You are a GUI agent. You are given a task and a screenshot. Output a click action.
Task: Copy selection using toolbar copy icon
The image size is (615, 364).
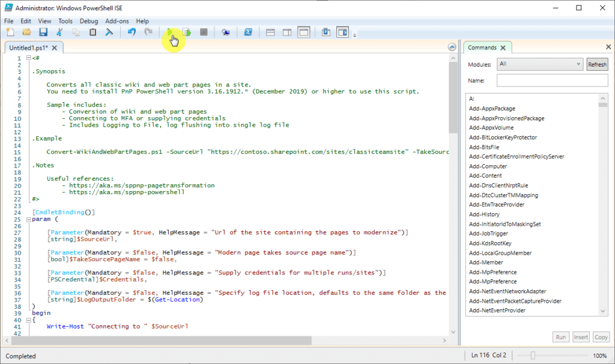[x=76, y=32]
